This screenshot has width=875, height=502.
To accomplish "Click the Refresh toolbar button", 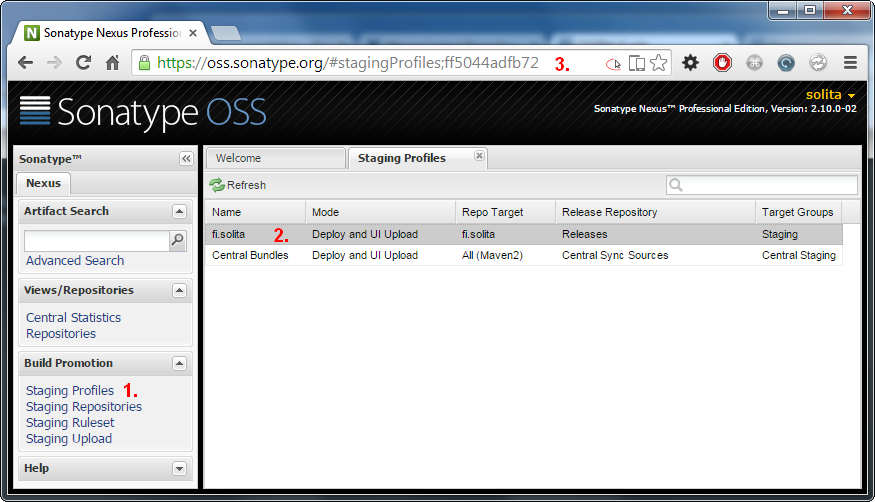I will click(238, 185).
